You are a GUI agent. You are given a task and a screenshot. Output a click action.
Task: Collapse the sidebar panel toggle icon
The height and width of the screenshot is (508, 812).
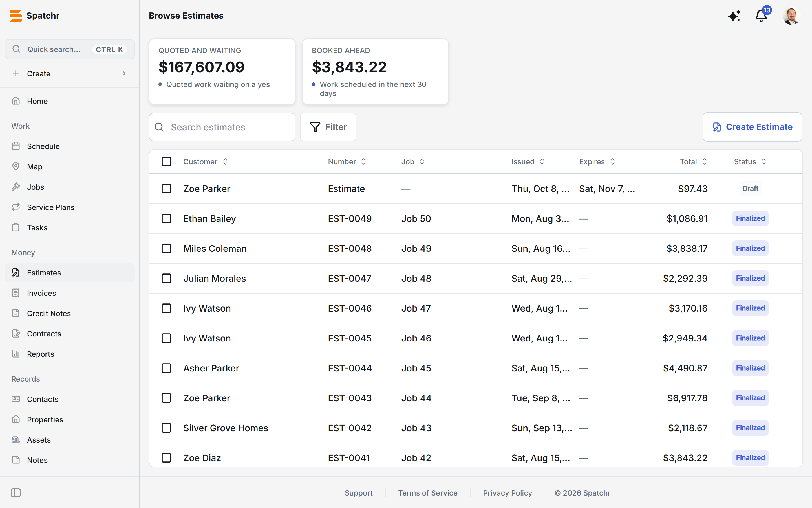pos(16,492)
